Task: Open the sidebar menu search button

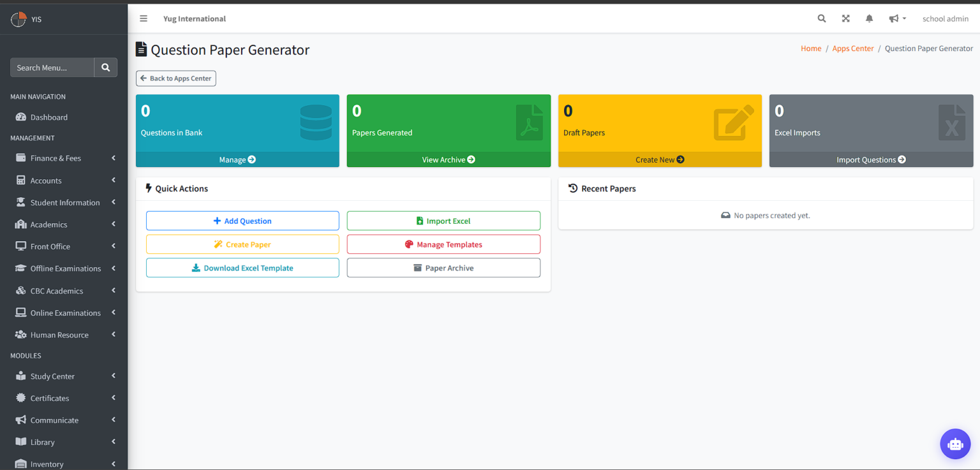Action: (105, 67)
